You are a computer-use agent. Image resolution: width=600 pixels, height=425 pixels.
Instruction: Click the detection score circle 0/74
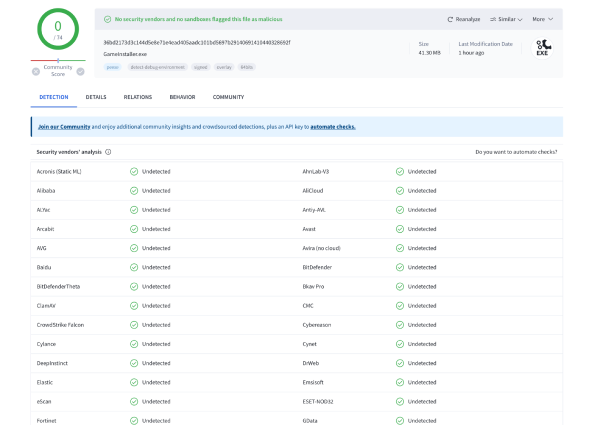(58, 29)
